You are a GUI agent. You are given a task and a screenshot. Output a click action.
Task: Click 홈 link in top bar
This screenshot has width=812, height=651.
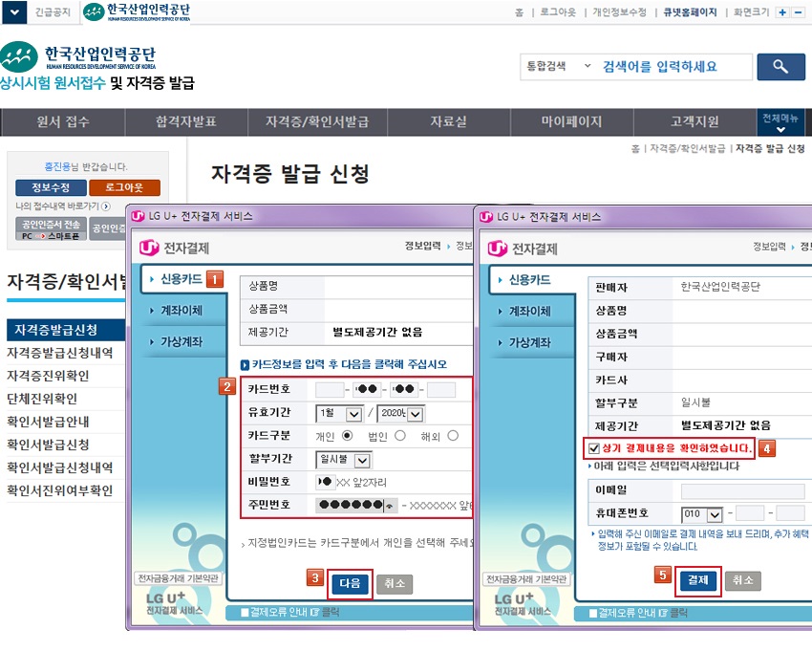tap(520, 12)
